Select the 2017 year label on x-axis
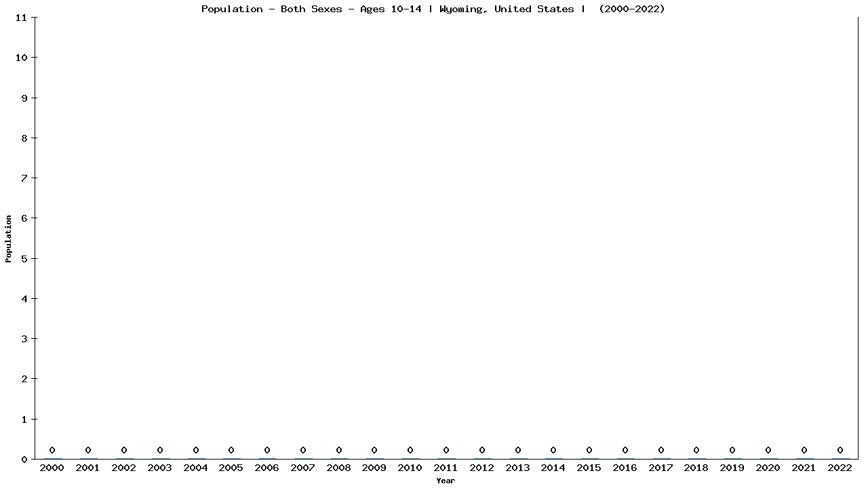868x488 pixels. pos(661,468)
